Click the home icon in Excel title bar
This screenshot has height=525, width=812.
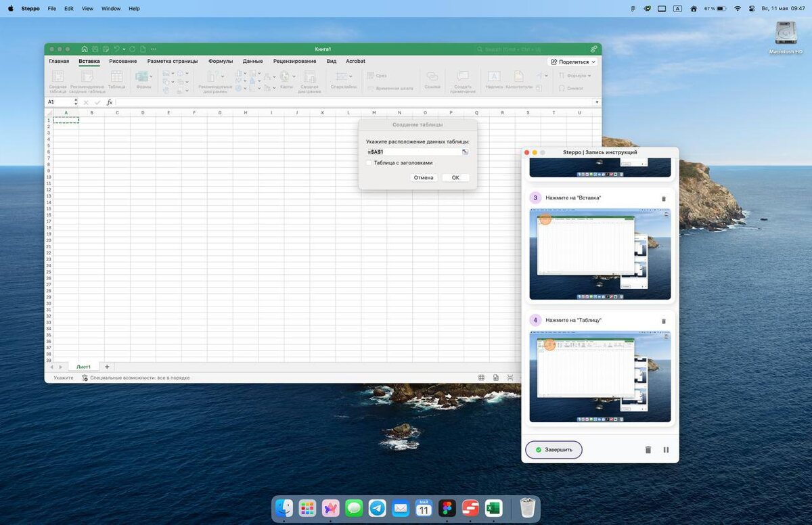point(85,49)
